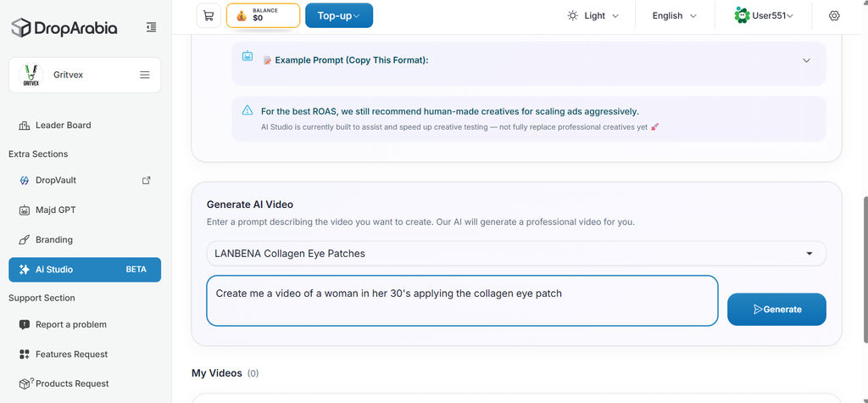
Task: Click the Gritvex store logo
Action: (x=31, y=75)
